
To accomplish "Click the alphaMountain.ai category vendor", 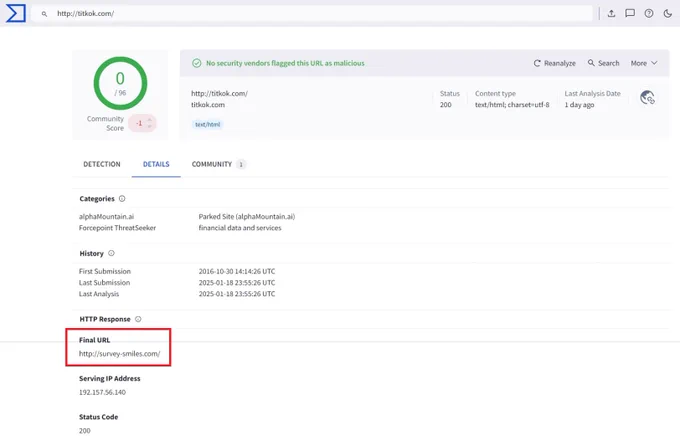I will (107, 216).
